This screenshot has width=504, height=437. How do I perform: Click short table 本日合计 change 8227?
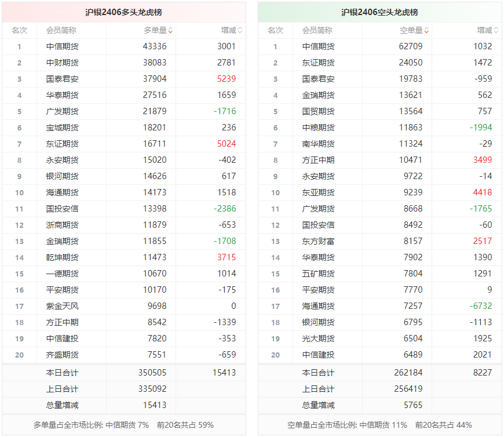pyautogui.click(x=483, y=373)
